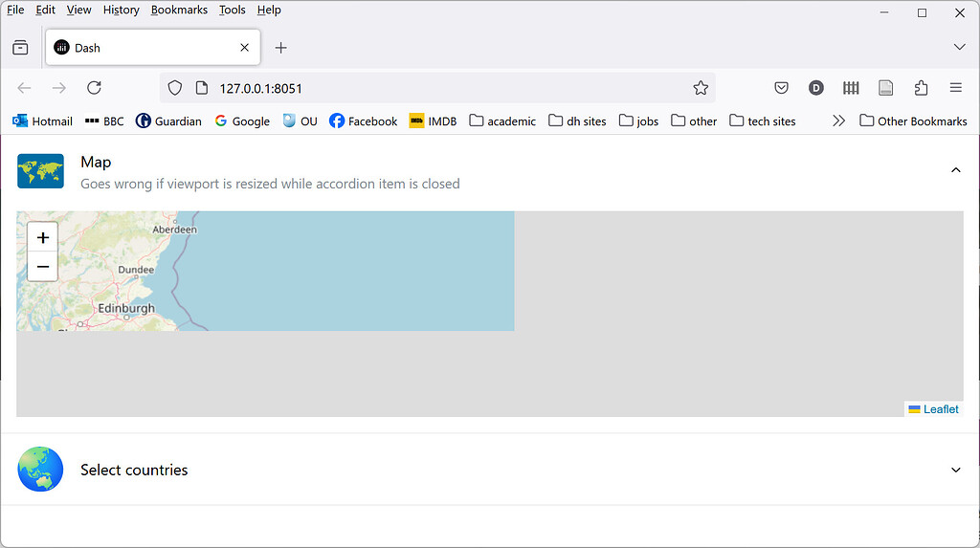Click the globe icon beside Select countries
Viewport: 980px width, 548px height.
[x=40, y=470]
